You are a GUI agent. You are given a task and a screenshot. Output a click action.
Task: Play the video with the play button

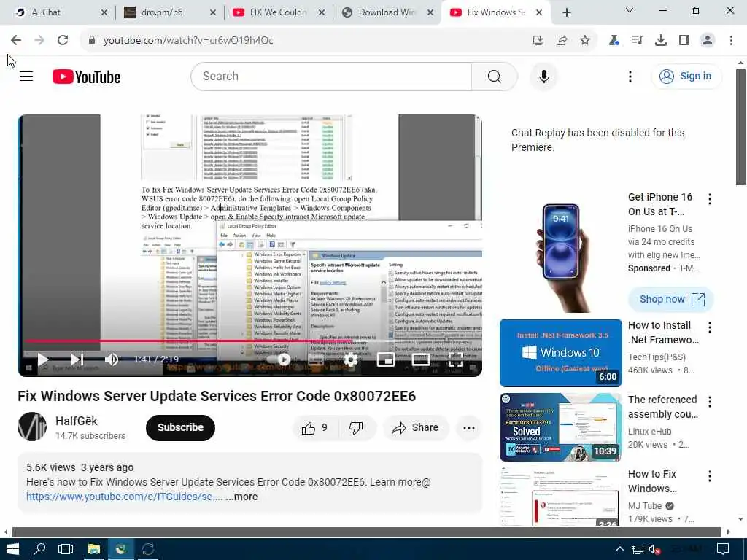click(x=43, y=359)
